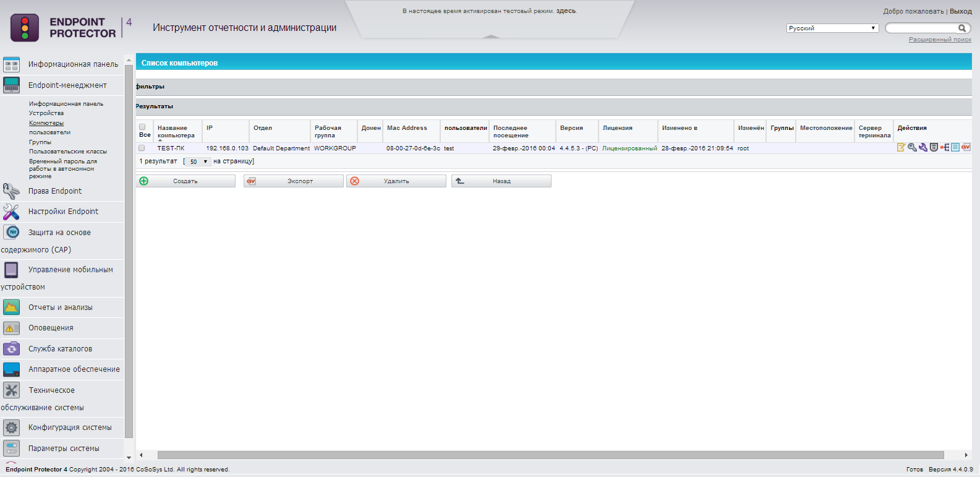Open the пользователи submenu item
This screenshot has width=980, height=477.
49,132
